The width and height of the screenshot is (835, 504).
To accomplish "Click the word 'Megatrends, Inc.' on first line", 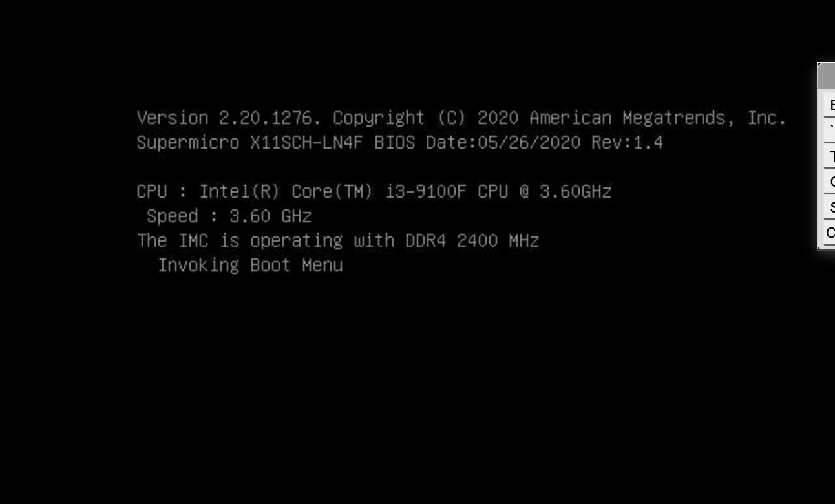I will [x=704, y=118].
